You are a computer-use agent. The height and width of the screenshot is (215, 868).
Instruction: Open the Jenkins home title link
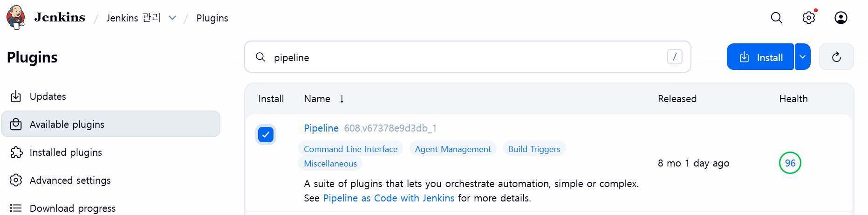coord(60,17)
